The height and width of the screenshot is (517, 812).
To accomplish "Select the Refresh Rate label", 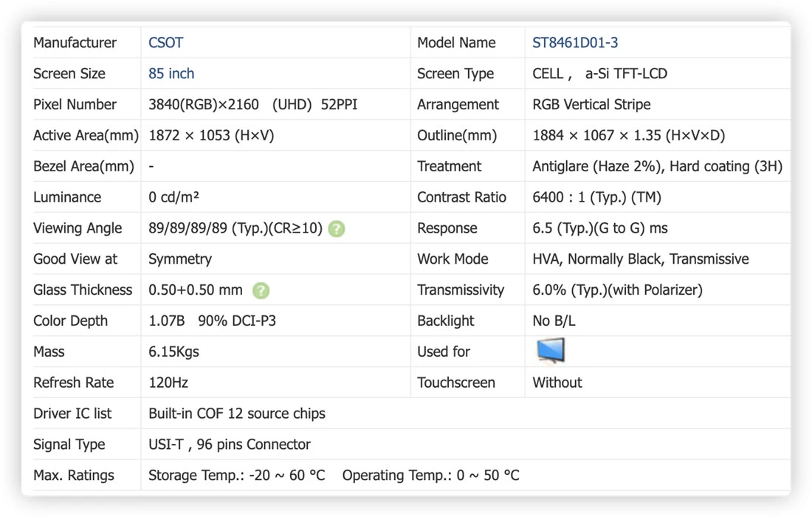I will click(74, 383).
